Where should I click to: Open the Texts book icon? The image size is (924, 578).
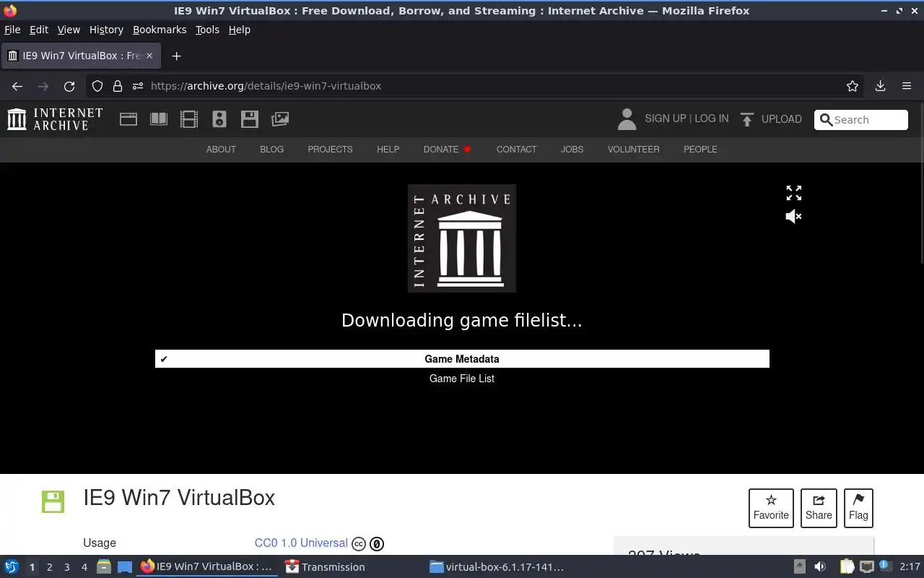click(x=159, y=119)
